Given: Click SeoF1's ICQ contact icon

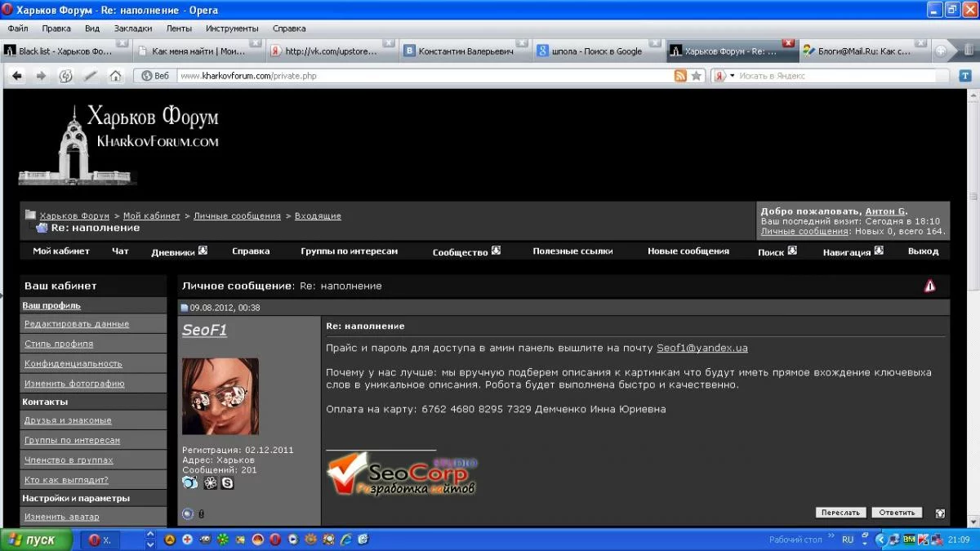Looking at the screenshot, I should tap(190, 483).
